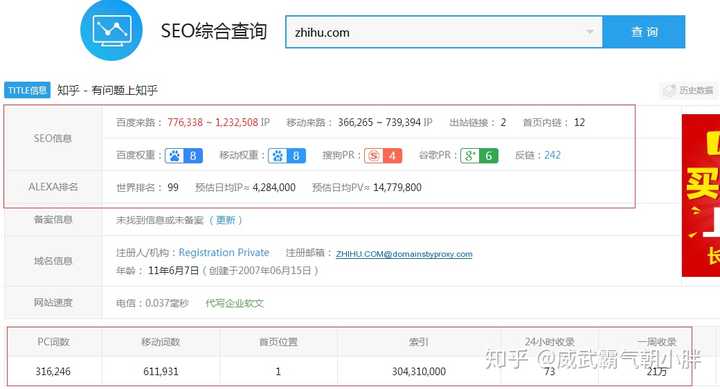Click the ALEXA排名 row label
This screenshot has height=389, width=720.
click(53, 187)
